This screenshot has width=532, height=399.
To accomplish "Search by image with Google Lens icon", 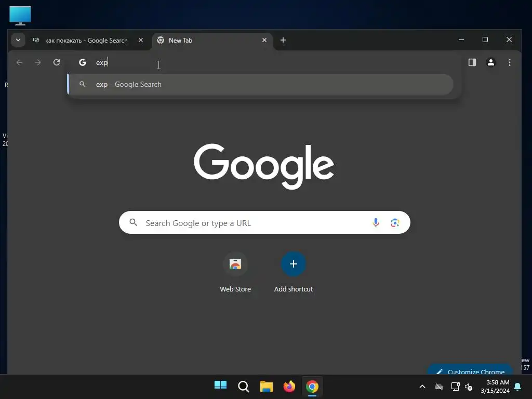I will tap(395, 222).
